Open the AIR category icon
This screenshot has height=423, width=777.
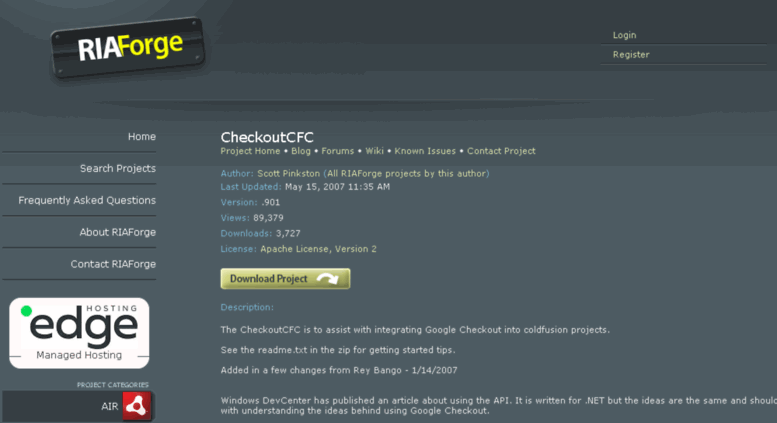137,406
